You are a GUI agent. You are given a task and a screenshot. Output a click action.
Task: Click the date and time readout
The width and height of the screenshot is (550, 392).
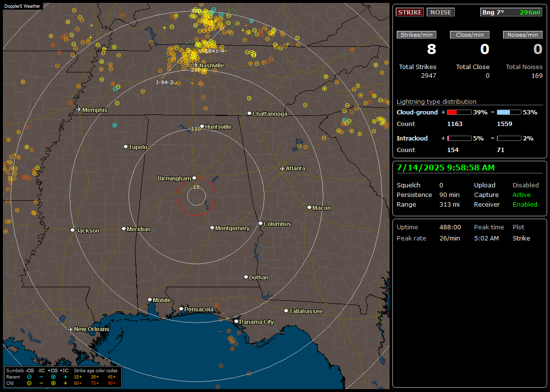pyautogui.click(x=446, y=168)
